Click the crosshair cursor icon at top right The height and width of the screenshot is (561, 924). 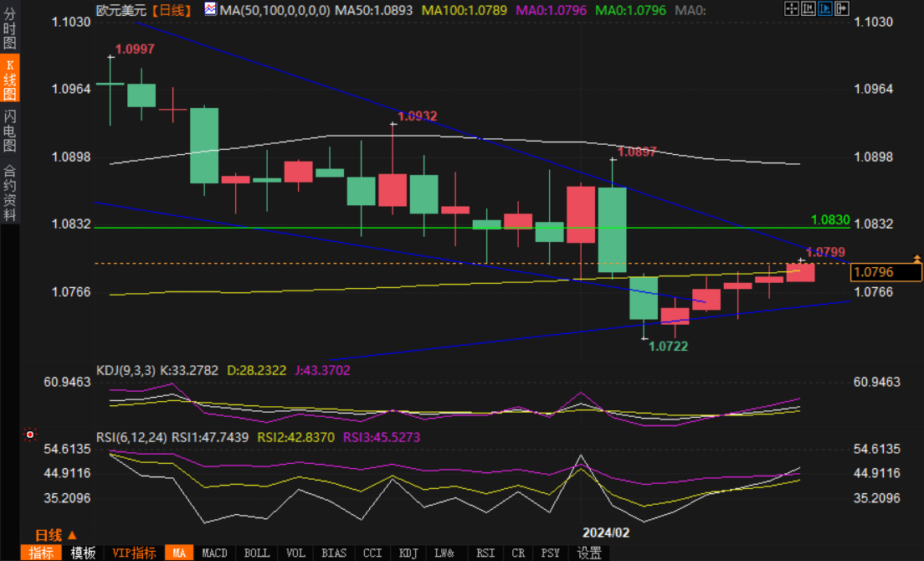[791, 9]
